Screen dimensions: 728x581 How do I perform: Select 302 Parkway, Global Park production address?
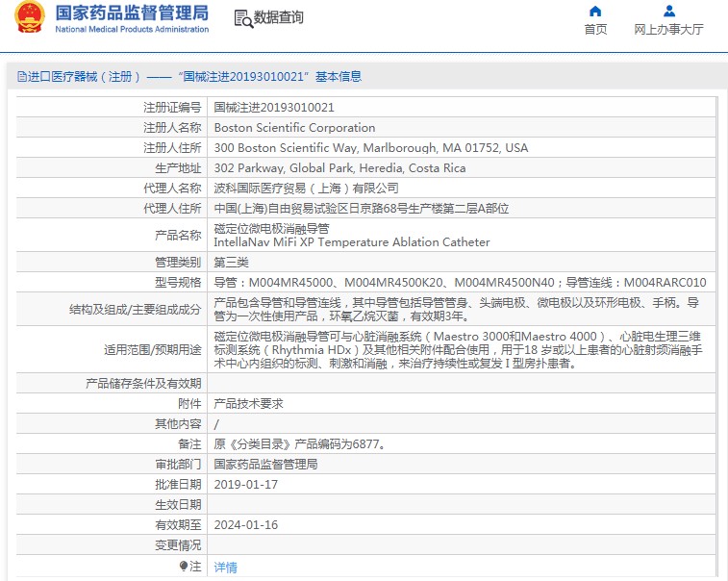[x=339, y=168]
